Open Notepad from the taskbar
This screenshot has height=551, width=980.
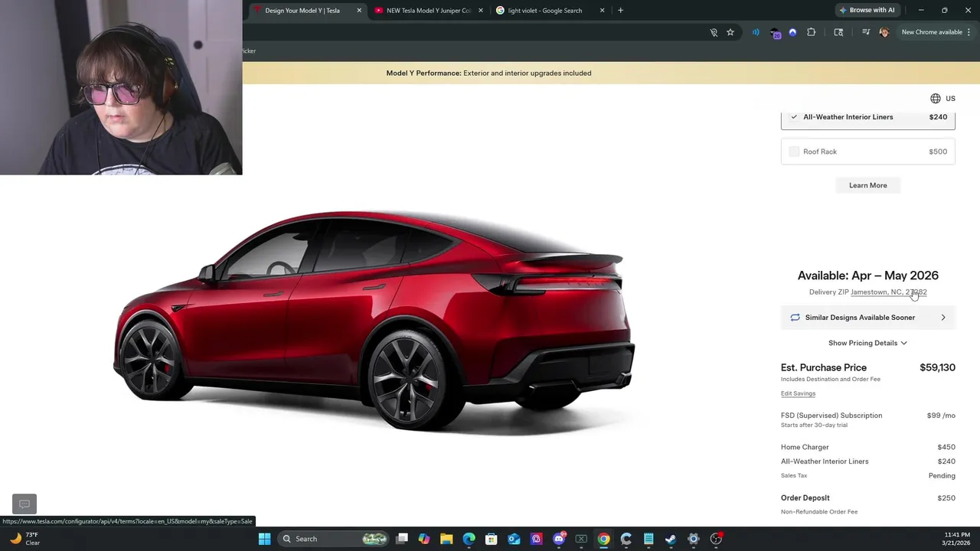tap(648, 539)
